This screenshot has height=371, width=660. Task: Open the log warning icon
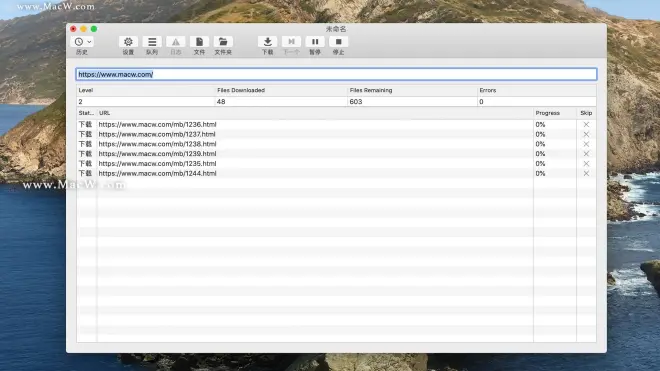click(176, 42)
